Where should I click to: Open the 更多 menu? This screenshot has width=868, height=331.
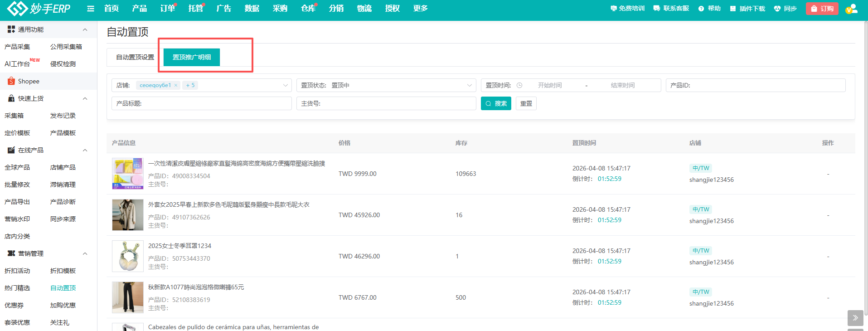(x=421, y=8)
